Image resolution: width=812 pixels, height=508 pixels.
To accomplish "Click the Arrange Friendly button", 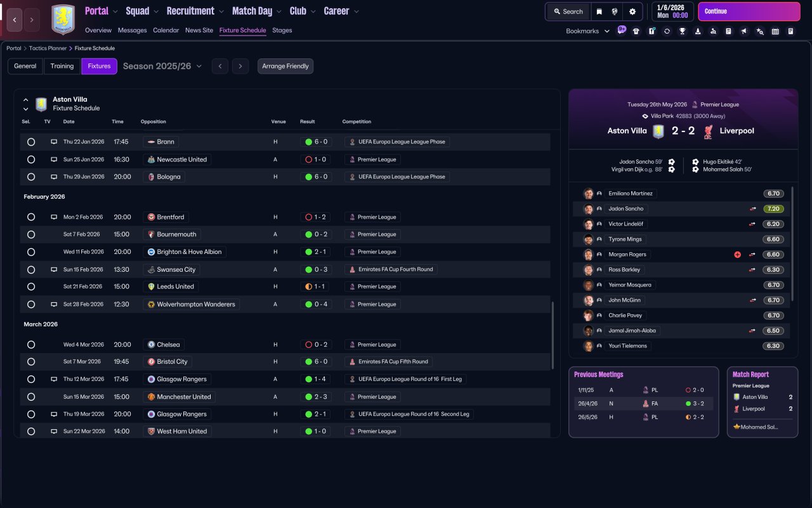I will [285, 66].
